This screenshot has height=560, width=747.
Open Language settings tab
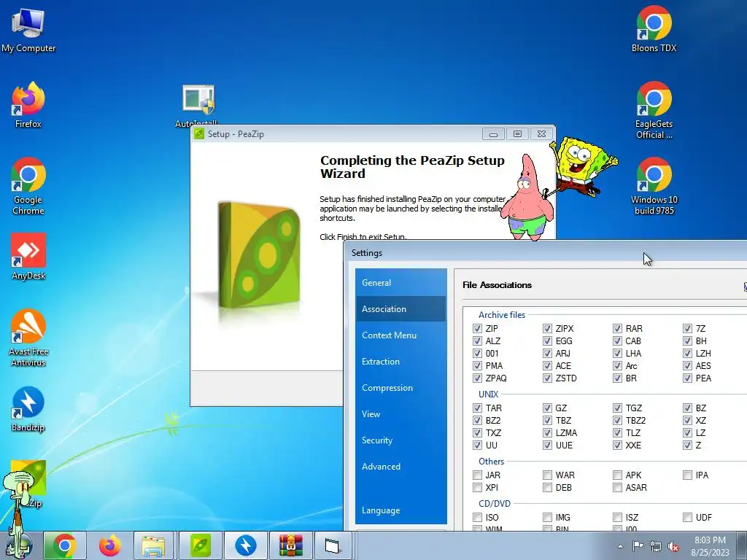(x=400, y=510)
